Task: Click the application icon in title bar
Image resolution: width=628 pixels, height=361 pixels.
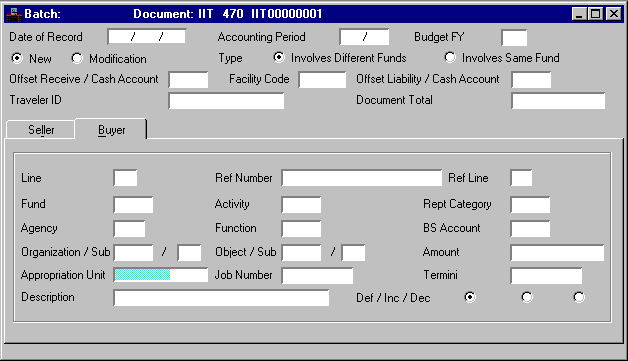Action: (14, 14)
